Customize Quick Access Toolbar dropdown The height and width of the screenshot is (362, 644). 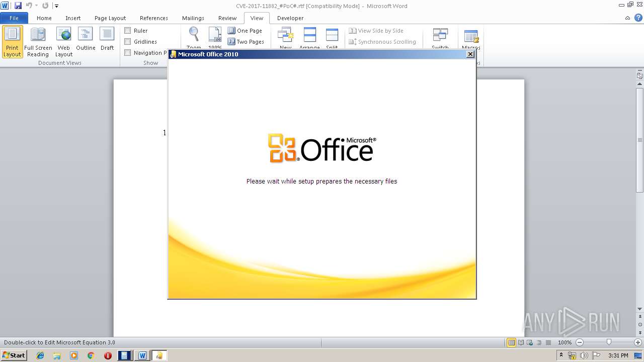pos(56,6)
